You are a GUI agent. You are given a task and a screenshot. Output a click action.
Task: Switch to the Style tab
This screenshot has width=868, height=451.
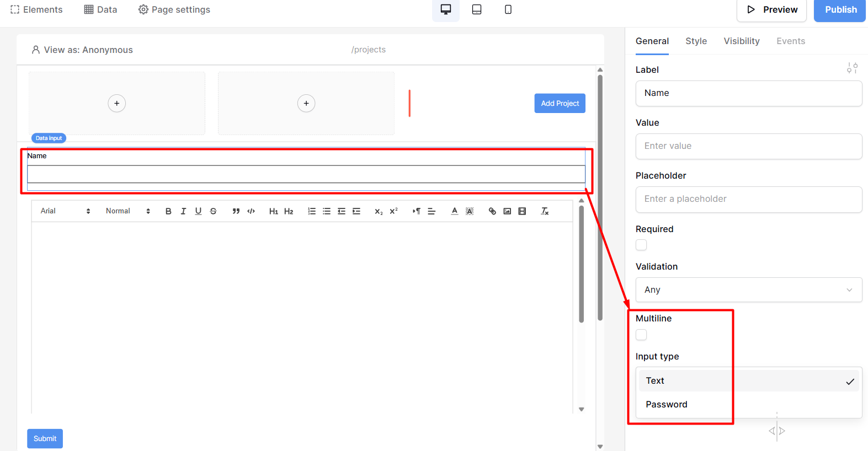point(696,41)
